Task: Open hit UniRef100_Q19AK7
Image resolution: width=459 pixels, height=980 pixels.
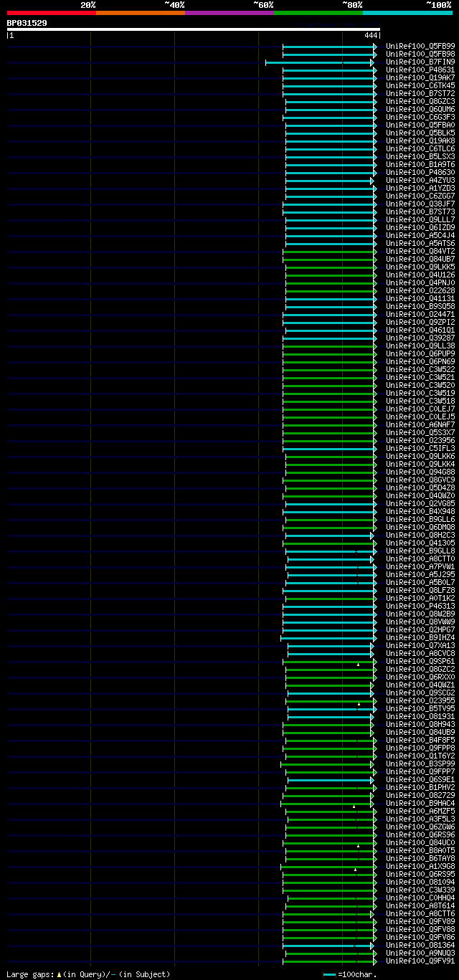Action: tap(420, 77)
